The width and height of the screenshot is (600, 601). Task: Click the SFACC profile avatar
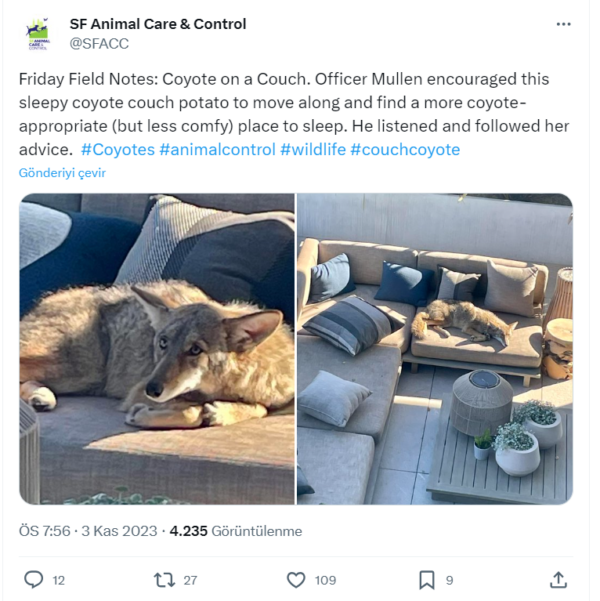click(x=38, y=34)
